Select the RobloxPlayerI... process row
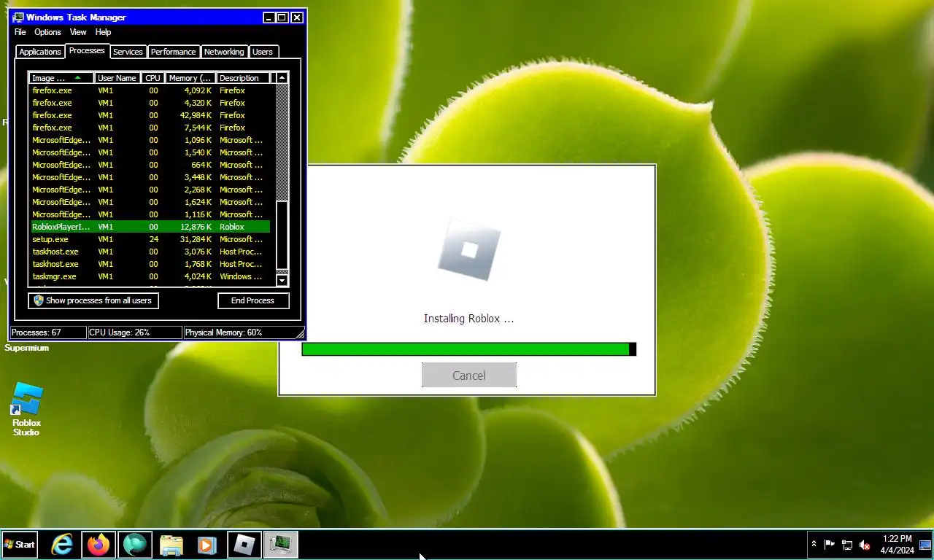The width and height of the screenshot is (934, 560). 150,227
